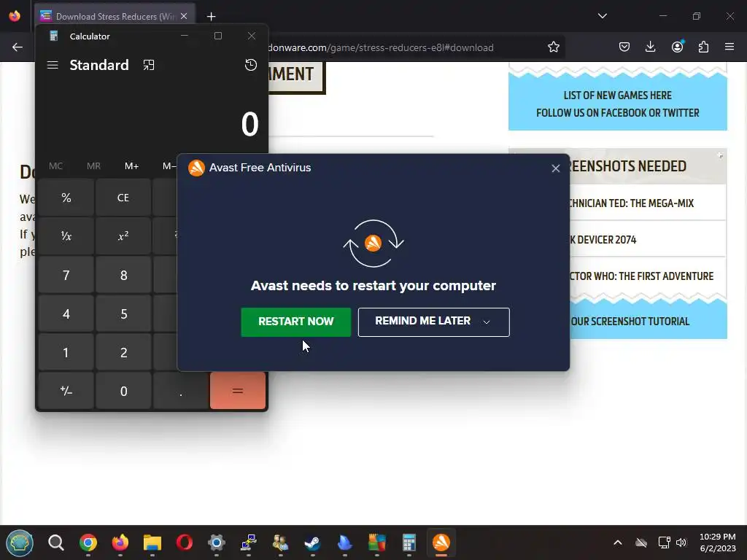This screenshot has width=747, height=560.
Task: Select the Download Stress Reducers tab
Action: (115, 16)
